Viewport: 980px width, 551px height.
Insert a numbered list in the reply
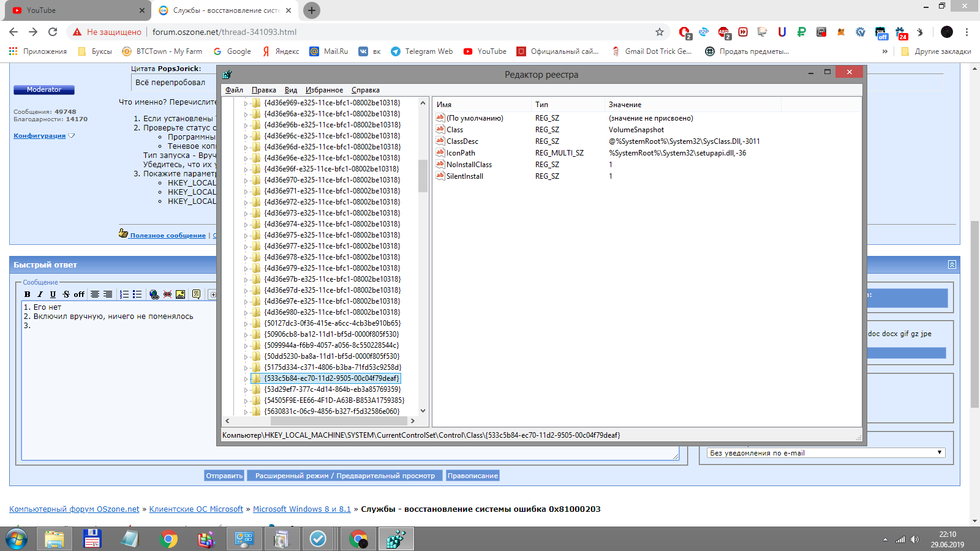point(124,294)
